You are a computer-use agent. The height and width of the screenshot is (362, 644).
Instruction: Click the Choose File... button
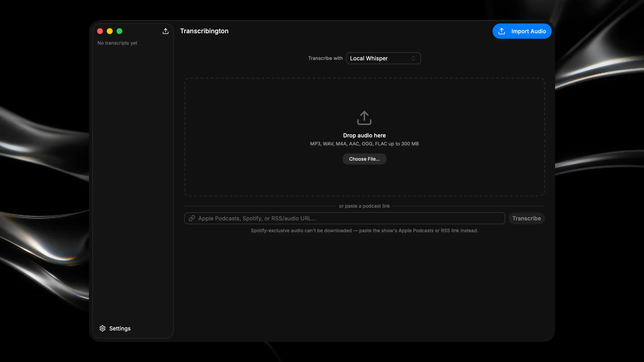364,159
